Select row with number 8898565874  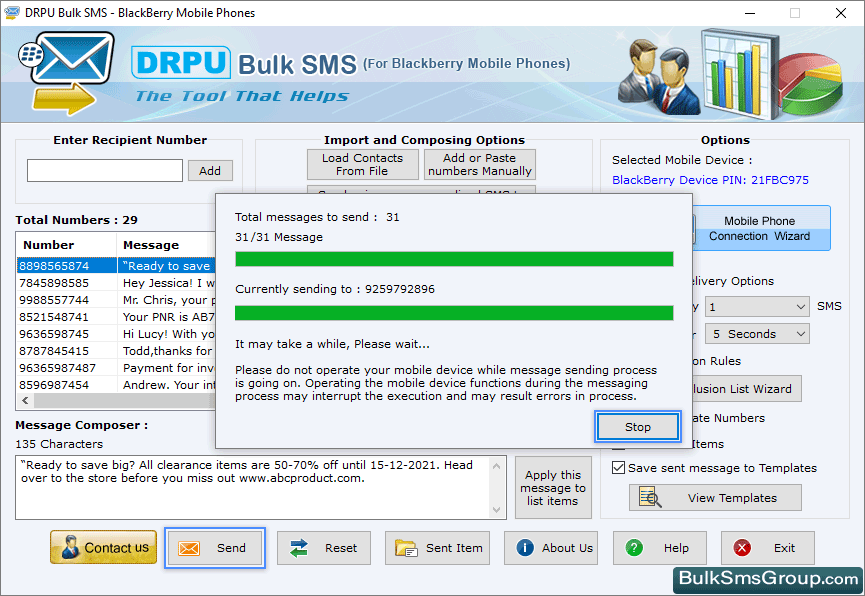pyautogui.click(x=116, y=265)
